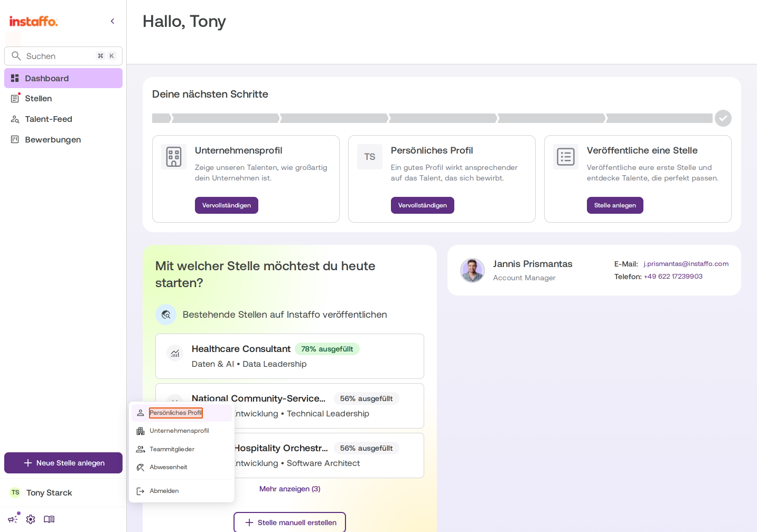Click the Abmelden logout arrow icon
Image resolution: width=757 pixels, height=532 pixels.
141,491
